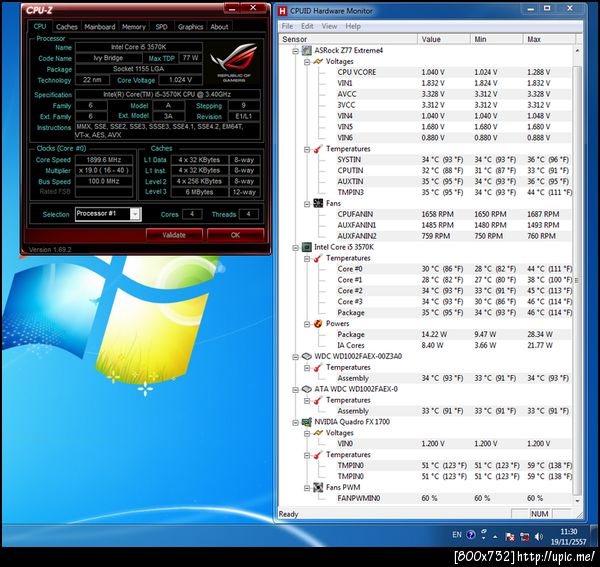Viewport: 600px width, 567px height.
Task: Click the Republic of Gamers logo in CPU-Z
Action: click(x=234, y=62)
